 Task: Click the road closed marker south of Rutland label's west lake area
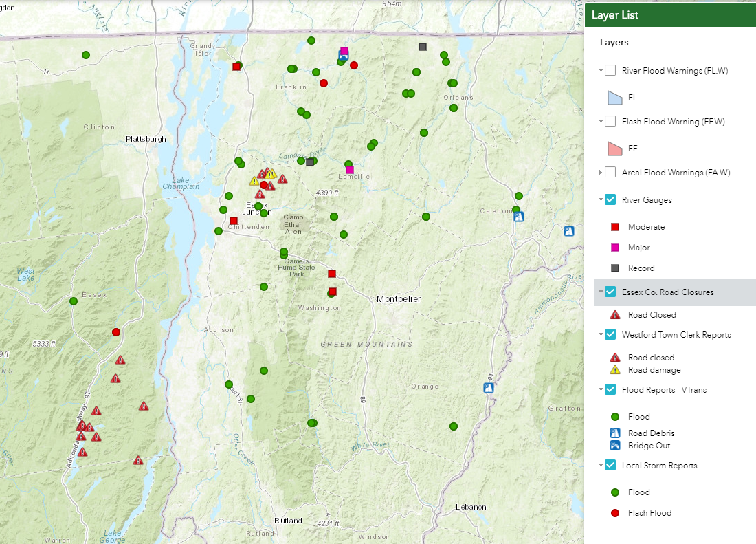coord(138,461)
